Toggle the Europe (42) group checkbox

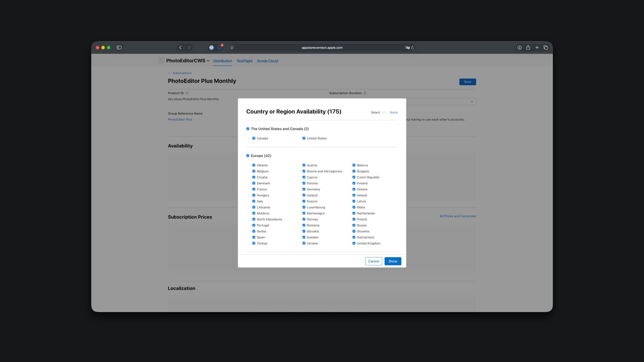[248, 156]
